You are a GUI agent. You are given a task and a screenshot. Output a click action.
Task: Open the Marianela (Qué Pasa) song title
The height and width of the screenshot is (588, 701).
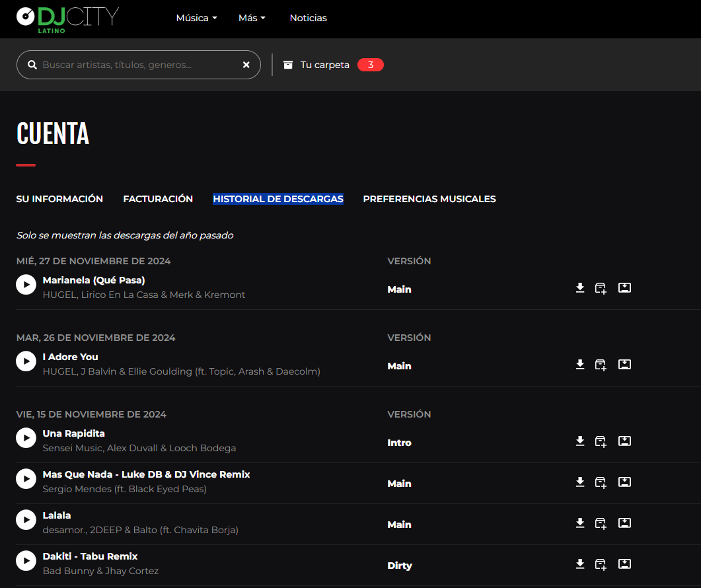pos(94,280)
